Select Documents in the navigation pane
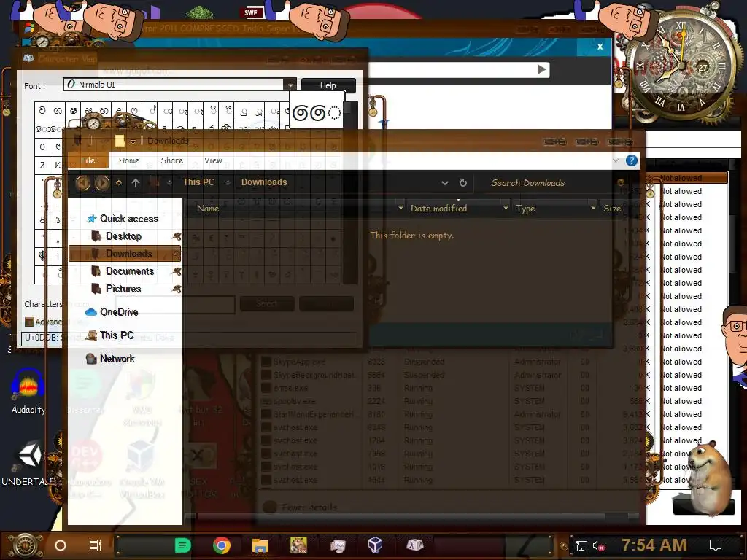747x560 pixels. tap(130, 271)
